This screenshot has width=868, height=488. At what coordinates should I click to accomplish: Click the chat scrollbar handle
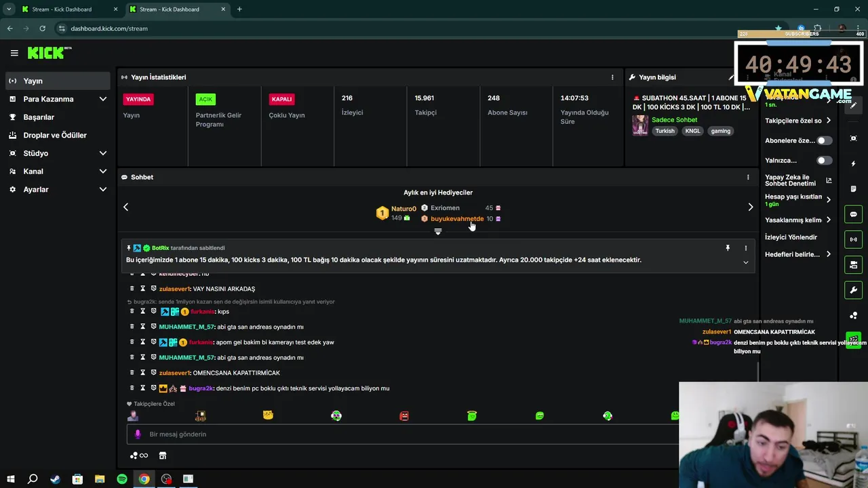(x=757, y=371)
